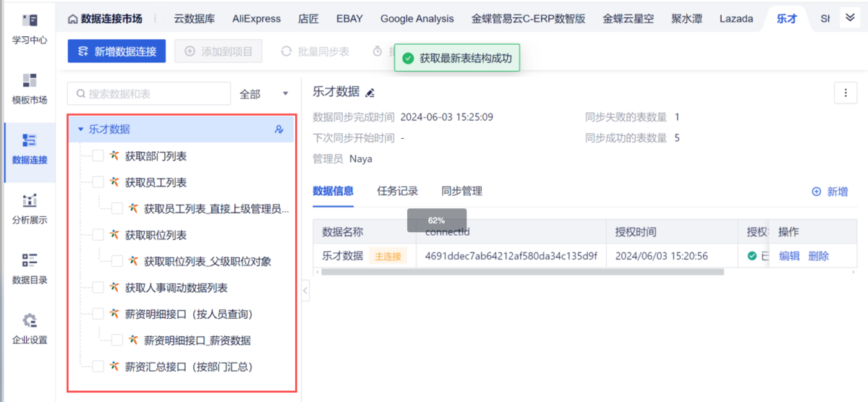Click the 乐才 logo icon beside 获取部门列表

(x=114, y=155)
